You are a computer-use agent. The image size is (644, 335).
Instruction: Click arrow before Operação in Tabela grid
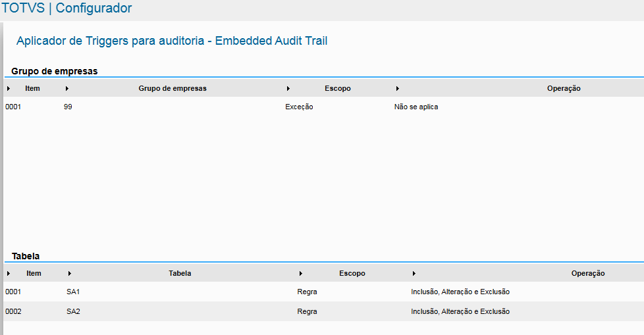[414, 273]
